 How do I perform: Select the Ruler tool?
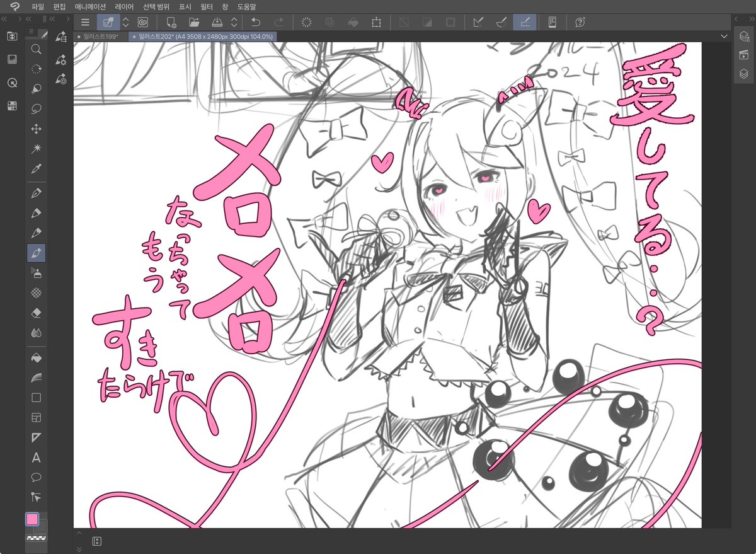click(37, 437)
